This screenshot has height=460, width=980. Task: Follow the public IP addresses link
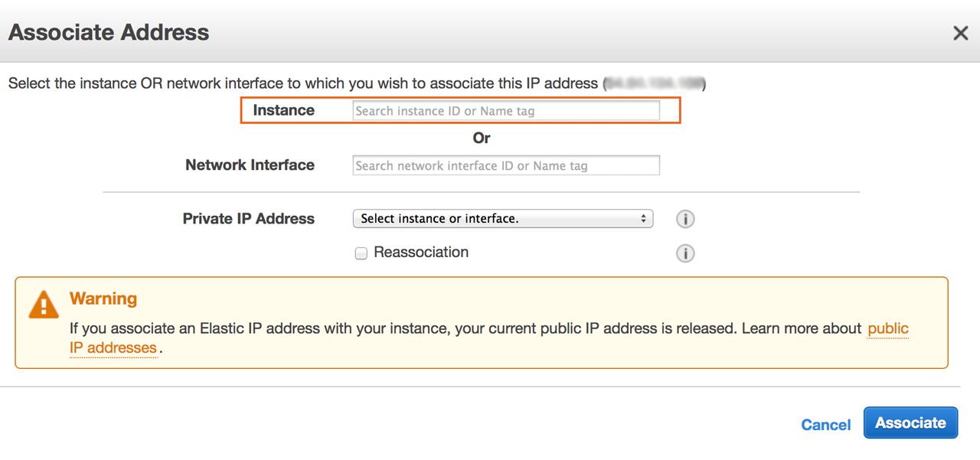(887, 328)
